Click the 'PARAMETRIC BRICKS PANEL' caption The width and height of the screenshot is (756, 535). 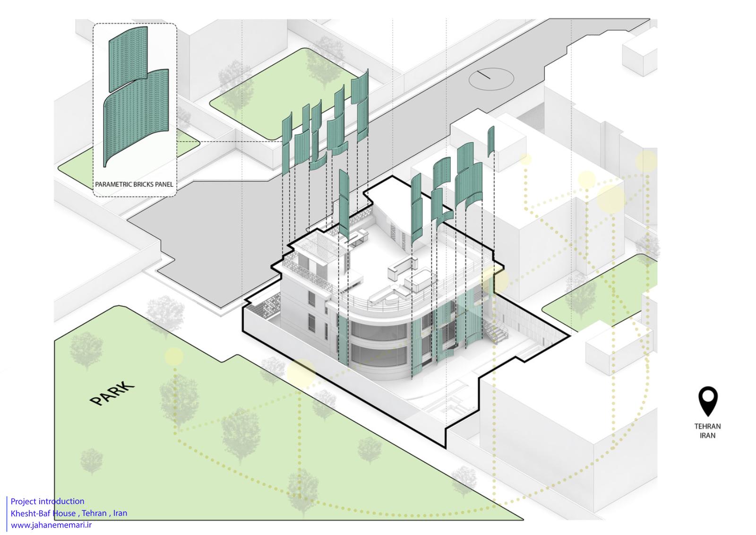134,184
